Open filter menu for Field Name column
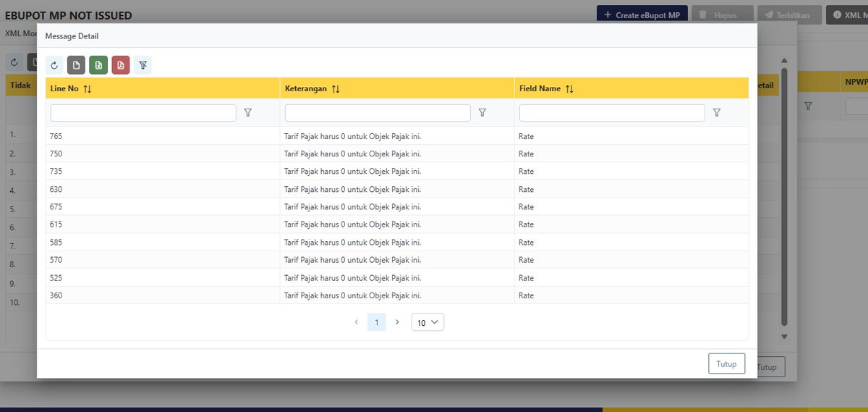This screenshot has width=868, height=412. 717,113
